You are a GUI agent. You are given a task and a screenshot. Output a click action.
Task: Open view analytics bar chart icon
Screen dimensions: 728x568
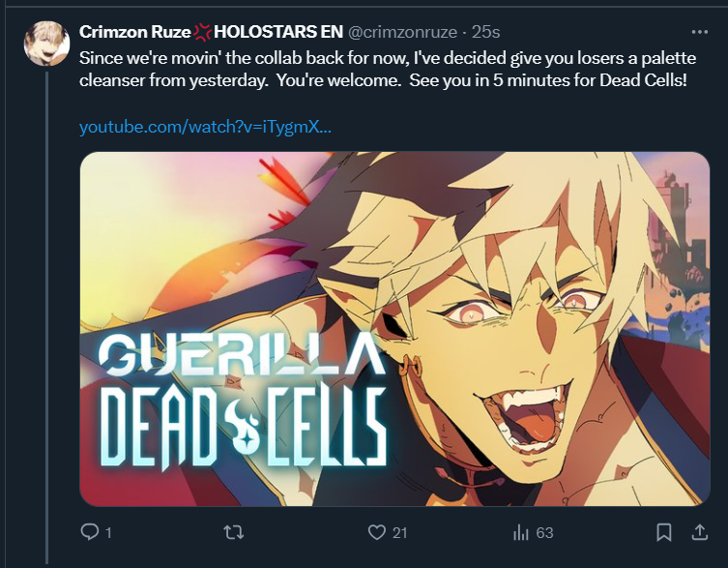521,532
